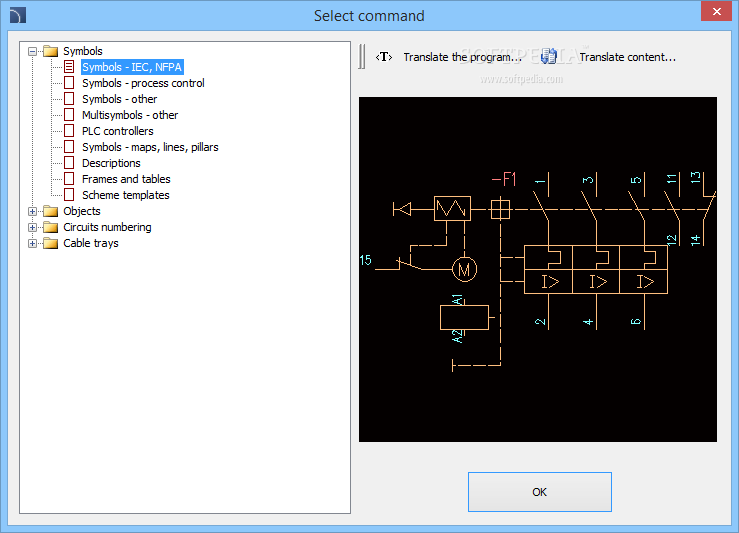Screen dimensions: 739x533
Task: Click the Cable trays folder icon
Action: click(50, 243)
